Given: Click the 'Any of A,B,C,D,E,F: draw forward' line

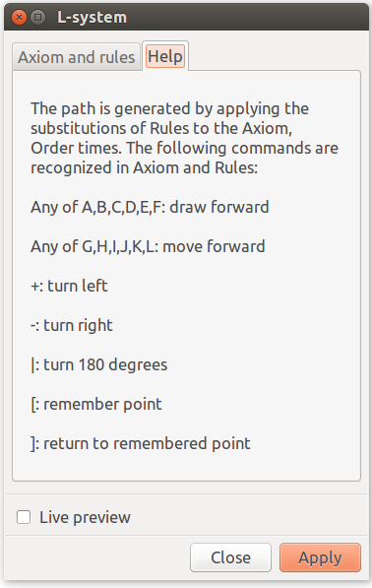Looking at the screenshot, I should (150, 207).
